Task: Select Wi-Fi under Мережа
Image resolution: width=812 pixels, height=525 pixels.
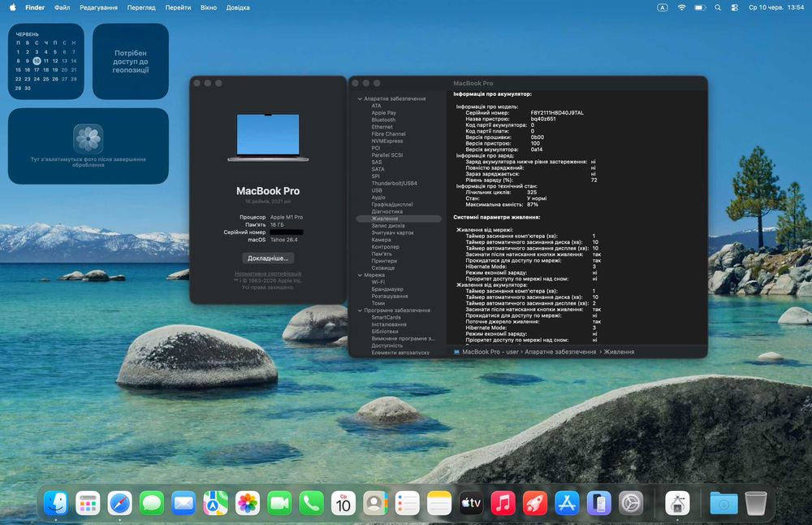Action: pos(378,283)
